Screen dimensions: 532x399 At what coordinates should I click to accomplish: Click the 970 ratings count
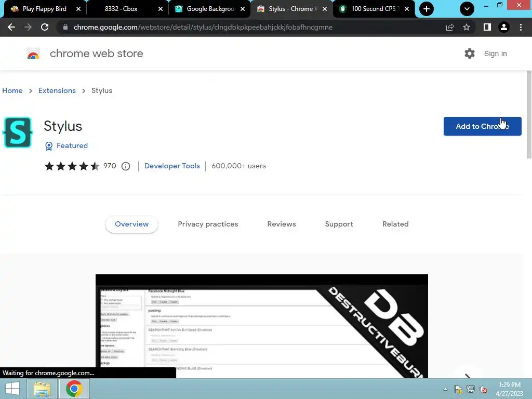(110, 166)
